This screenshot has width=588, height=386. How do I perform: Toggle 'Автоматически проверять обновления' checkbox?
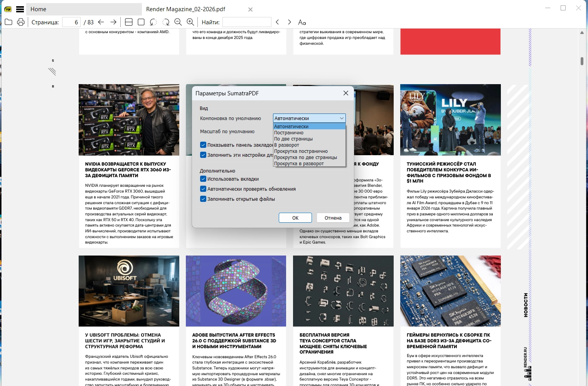(203, 189)
